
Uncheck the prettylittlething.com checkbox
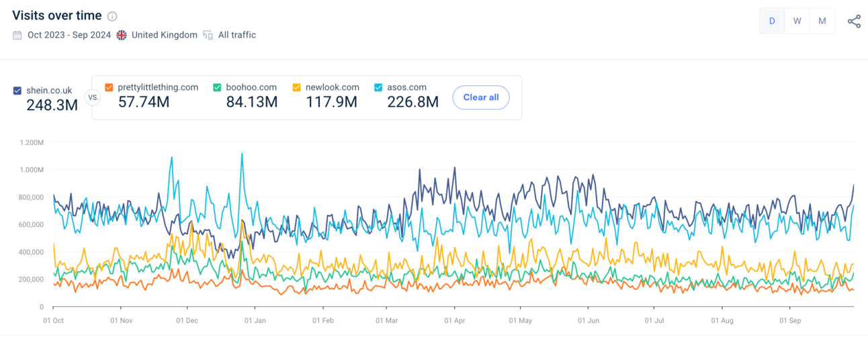click(x=110, y=87)
